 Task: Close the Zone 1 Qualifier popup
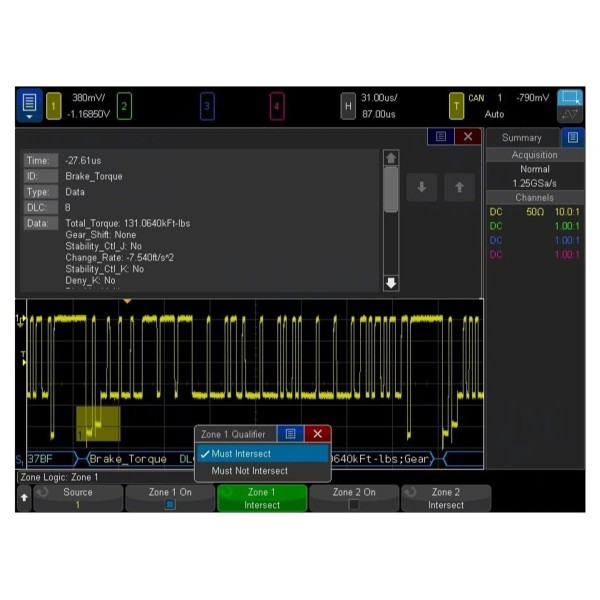coord(317,434)
